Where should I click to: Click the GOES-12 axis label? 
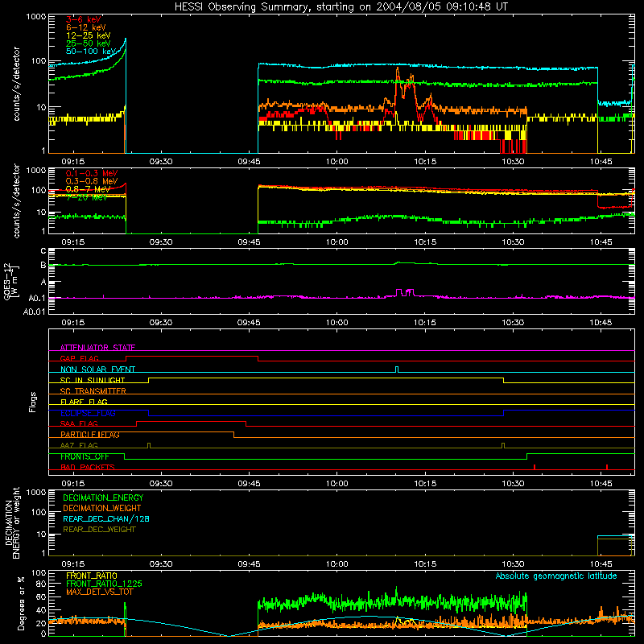pos(11,281)
